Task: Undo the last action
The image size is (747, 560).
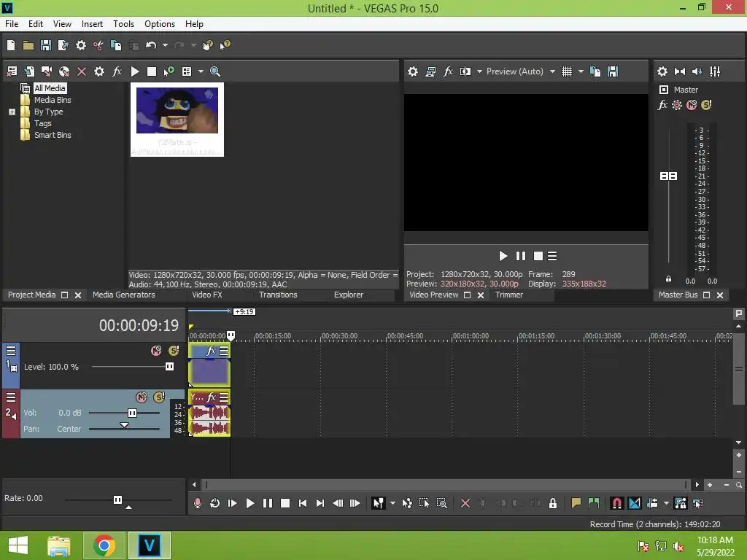Action: 151,45
